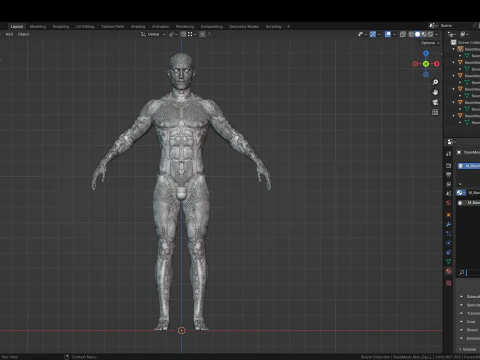Switch to rendered viewport shading
The image size is (480, 360).
[430, 34]
